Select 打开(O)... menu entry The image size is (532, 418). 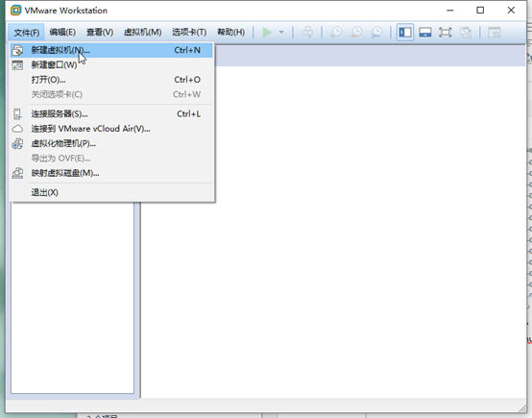[x=111, y=80]
